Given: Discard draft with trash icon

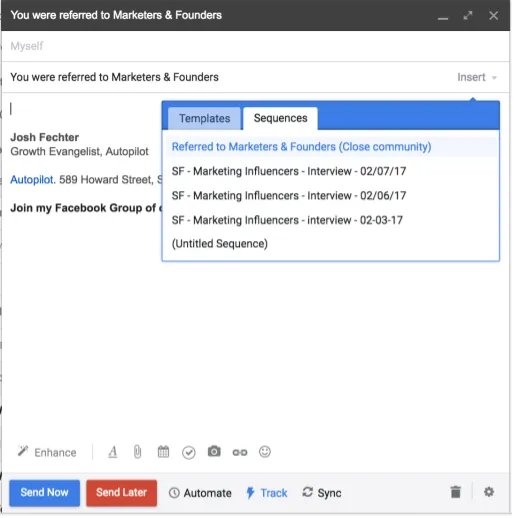Looking at the screenshot, I should tap(456, 492).
